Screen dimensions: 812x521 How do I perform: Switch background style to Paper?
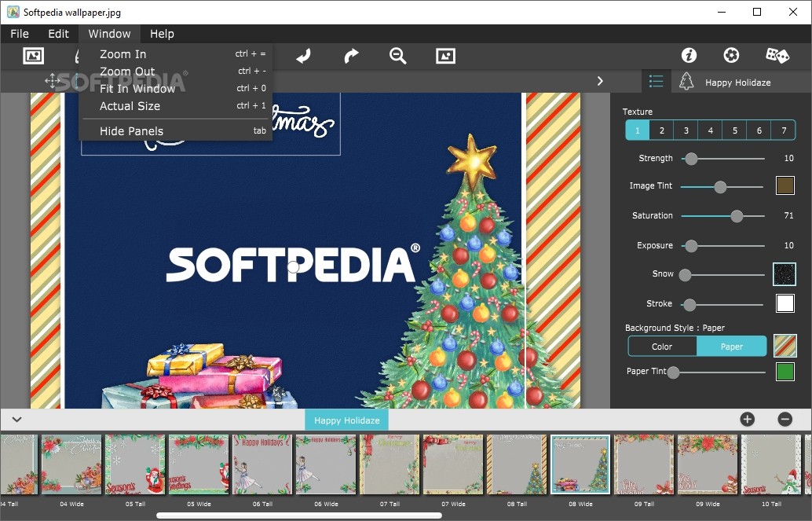pyautogui.click(x=732, y=347)
